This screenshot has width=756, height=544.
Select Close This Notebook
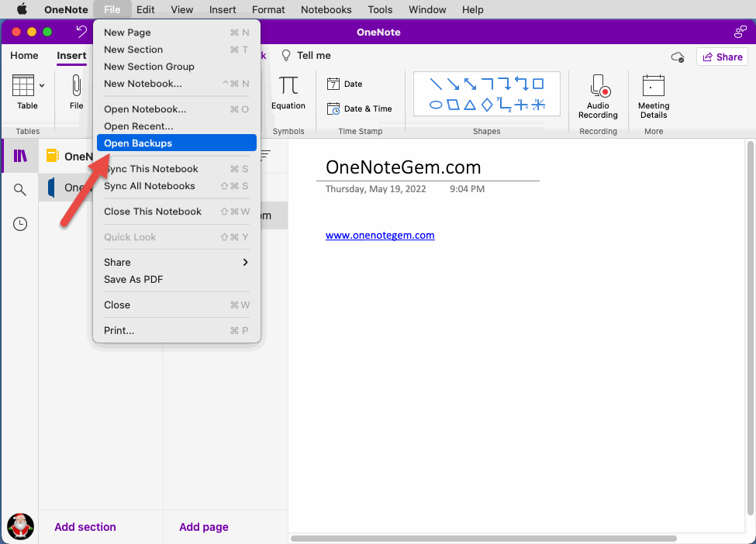[x=177, y=212]
